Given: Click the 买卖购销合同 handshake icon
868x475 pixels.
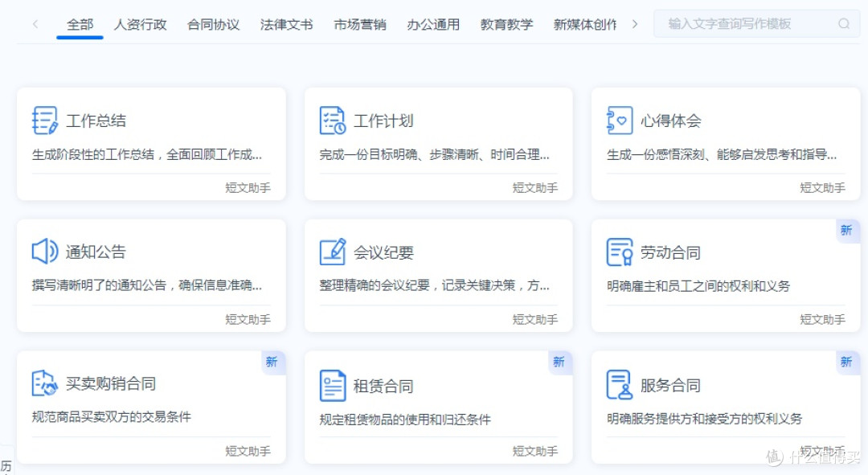Looking at the screenshot, I should [x=45, y=383].
